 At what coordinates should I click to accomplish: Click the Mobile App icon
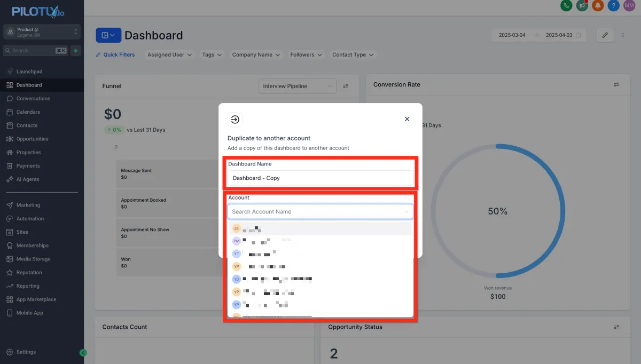[x=10, y=313]
